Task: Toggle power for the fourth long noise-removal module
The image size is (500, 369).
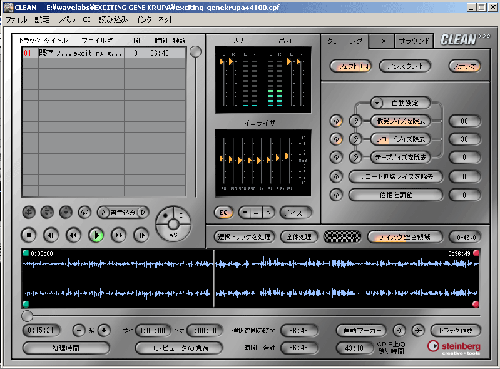Action: tap(336, 176)
